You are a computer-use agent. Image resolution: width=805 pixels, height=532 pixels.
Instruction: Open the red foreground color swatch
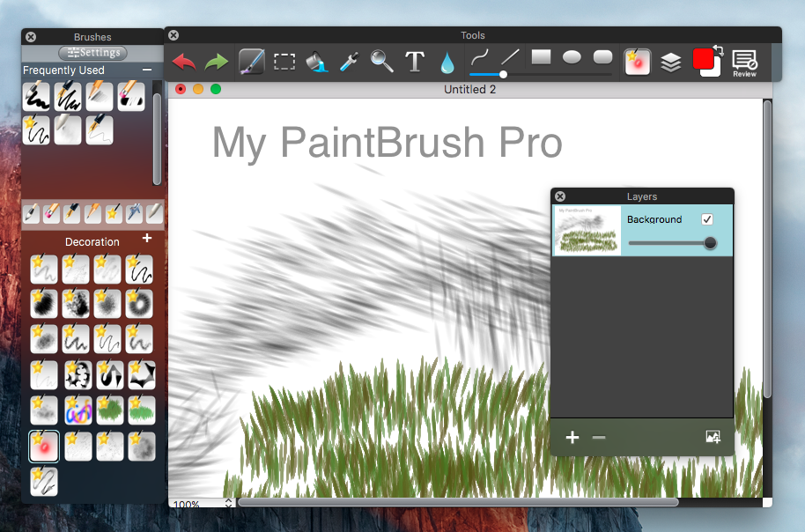(703, 58)
